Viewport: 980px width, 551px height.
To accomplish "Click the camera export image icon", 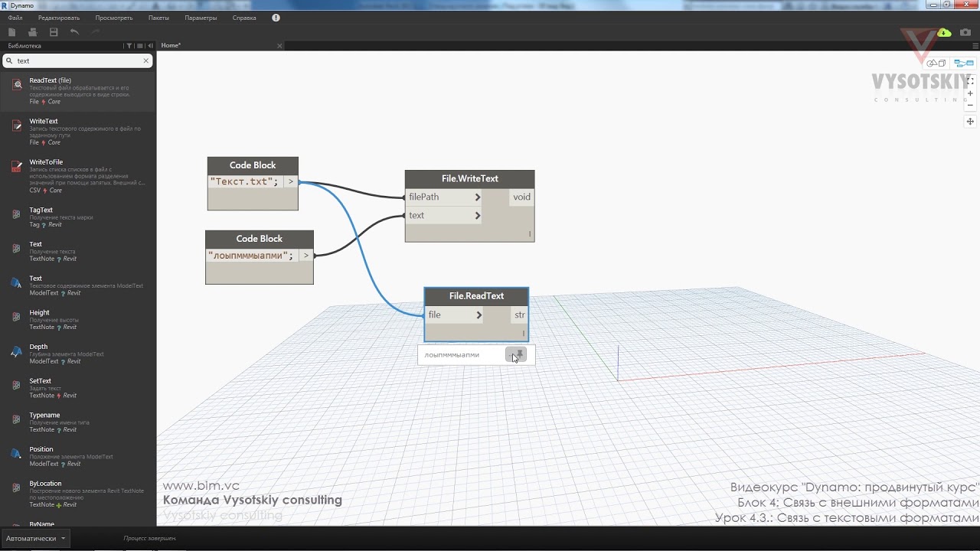I will (965, 32).
